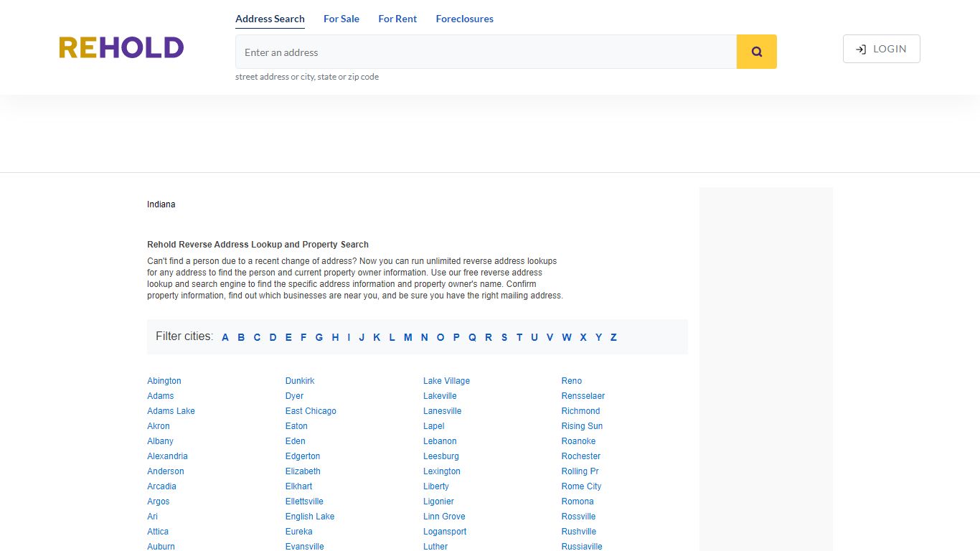The height and width of the screenshot is (551, 980).
Task: Switch to the Foreclosures tab
Action: (x=465, y=19)
